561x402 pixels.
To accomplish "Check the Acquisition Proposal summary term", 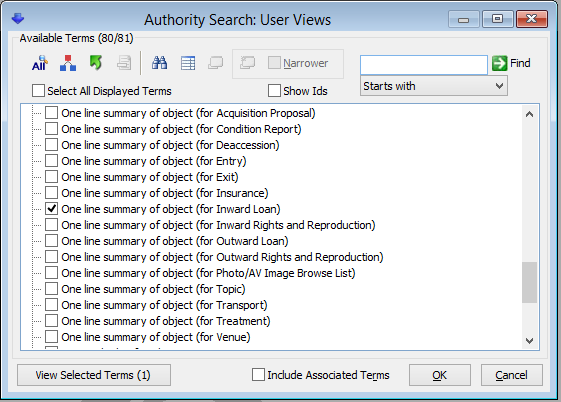I will point(52,113).
